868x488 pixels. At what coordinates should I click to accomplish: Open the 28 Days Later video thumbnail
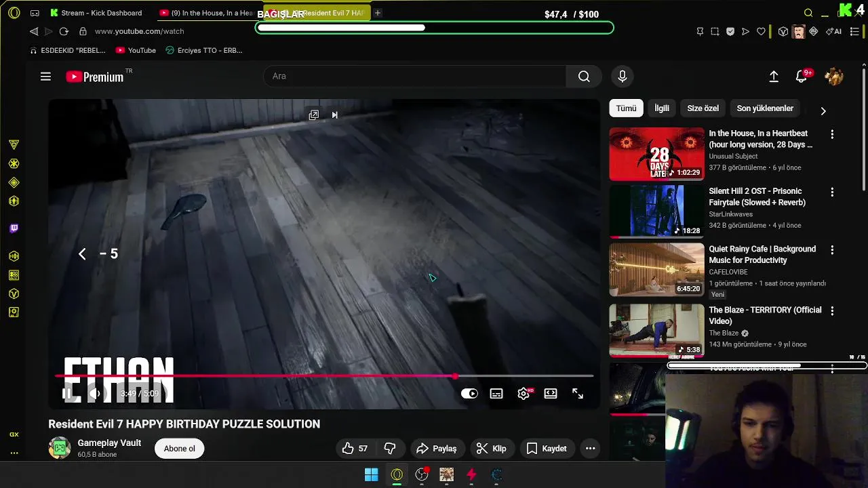tap(656, 155)
